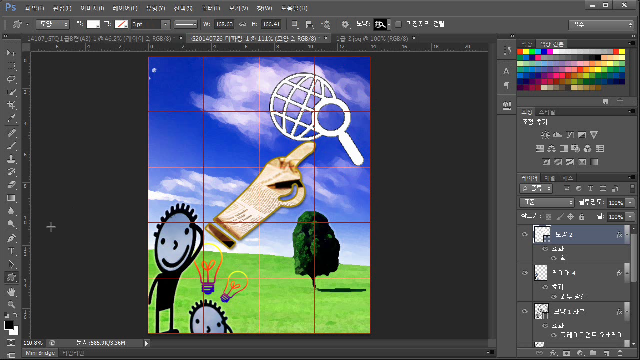The width and height of the screenshot is (640, 360).
Task: Click the add layer mask button
Action: pyautogui.click(x=567, y=353)
